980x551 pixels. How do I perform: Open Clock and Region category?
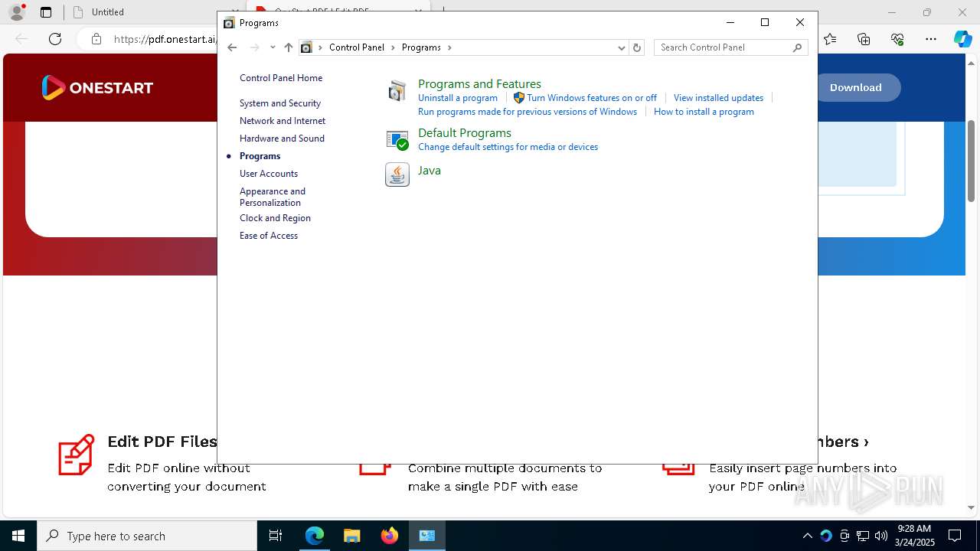[275, 218]
